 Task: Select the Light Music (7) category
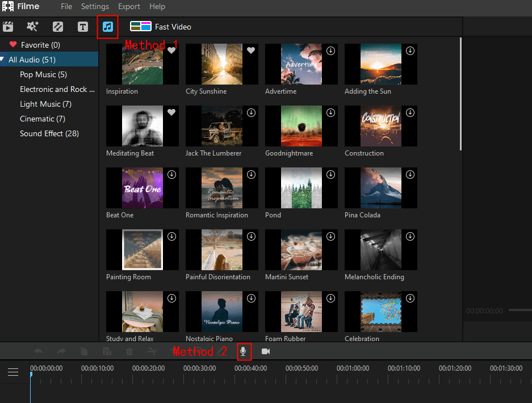(x=46, y=104)
